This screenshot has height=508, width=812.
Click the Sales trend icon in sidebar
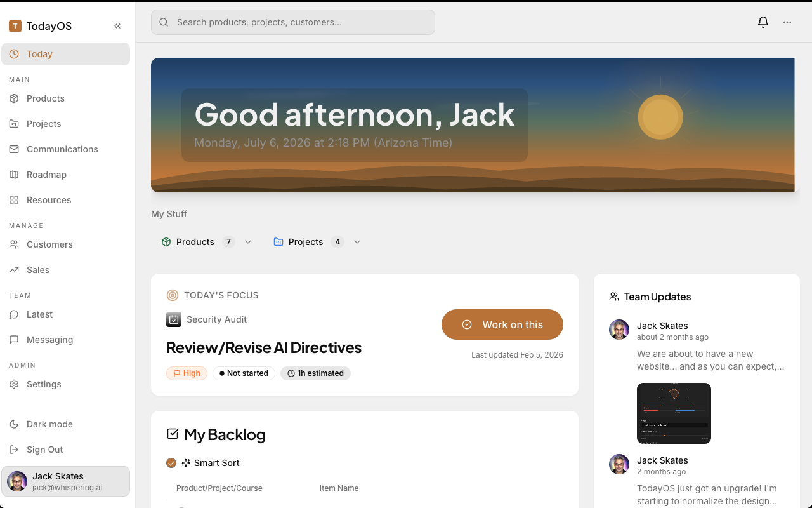click(14, 270)
